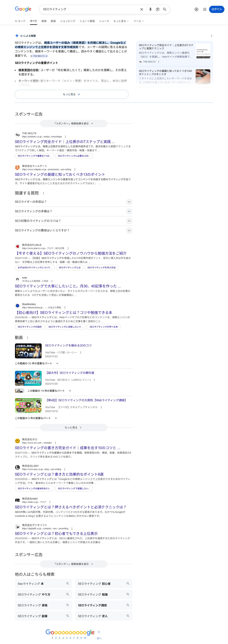Open three-dot menu beside willgate.co.jp URL
This screenshot has width=228, height=644.
[75, 169]
